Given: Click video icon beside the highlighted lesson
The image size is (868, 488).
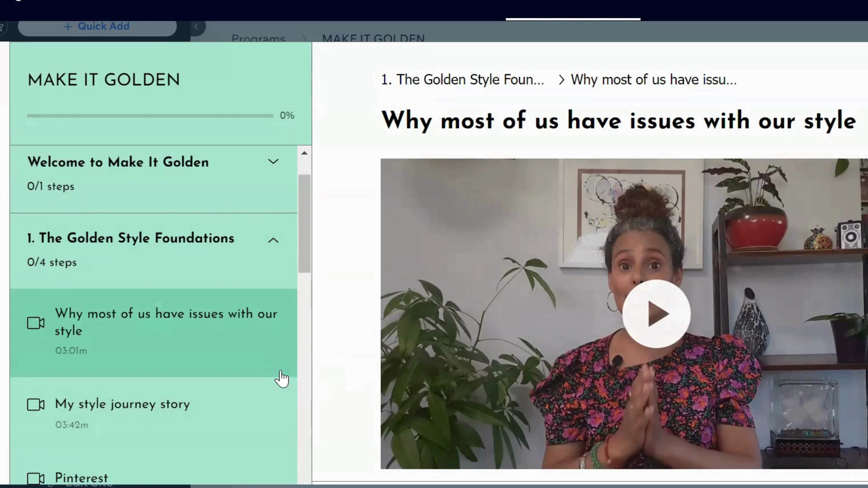Looking at the screenshot, I should click(x=36, y=323).
